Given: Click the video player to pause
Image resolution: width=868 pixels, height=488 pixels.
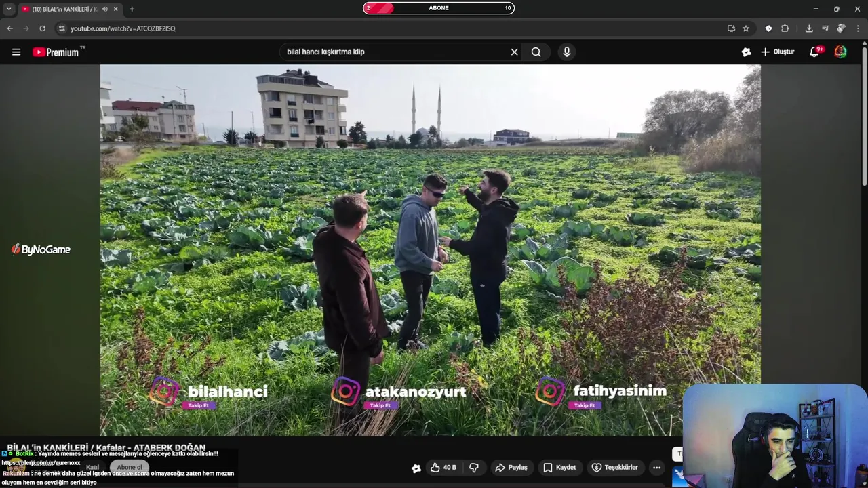Looking at the screenshot, I should tap(430, 250).
